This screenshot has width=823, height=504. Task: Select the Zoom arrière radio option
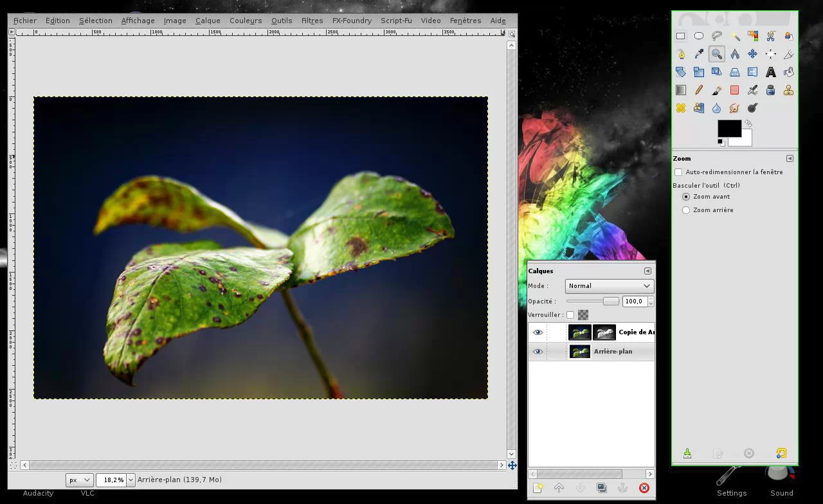click(x=686, y=210)
